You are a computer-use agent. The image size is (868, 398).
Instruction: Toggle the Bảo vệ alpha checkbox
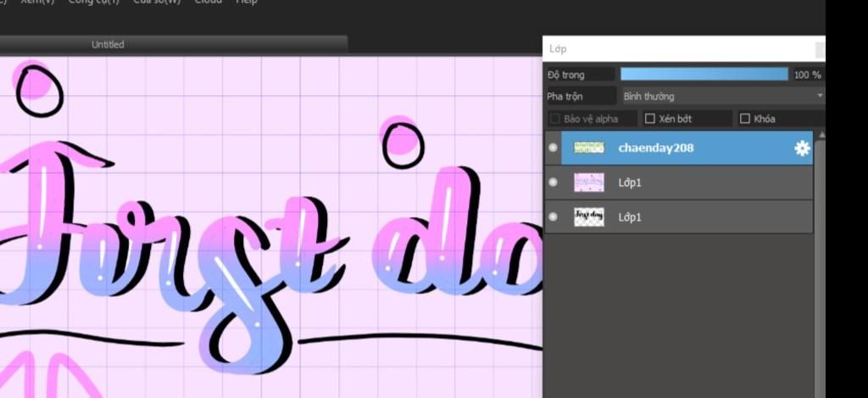(554, 119)
